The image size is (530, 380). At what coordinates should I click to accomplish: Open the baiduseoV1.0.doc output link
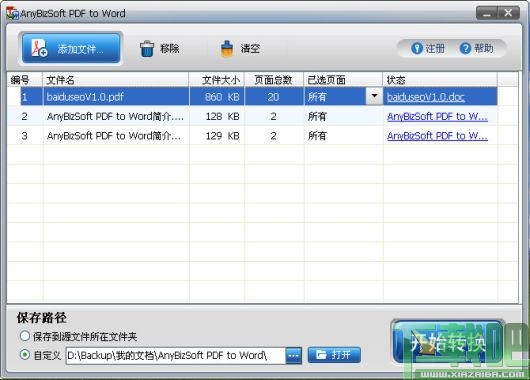coord(426,97)
